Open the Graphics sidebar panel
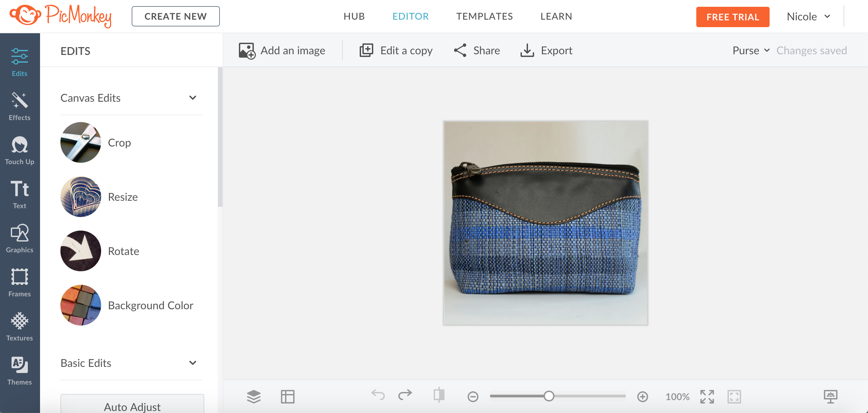Screen dimensions: 868x413 point(20,238)
